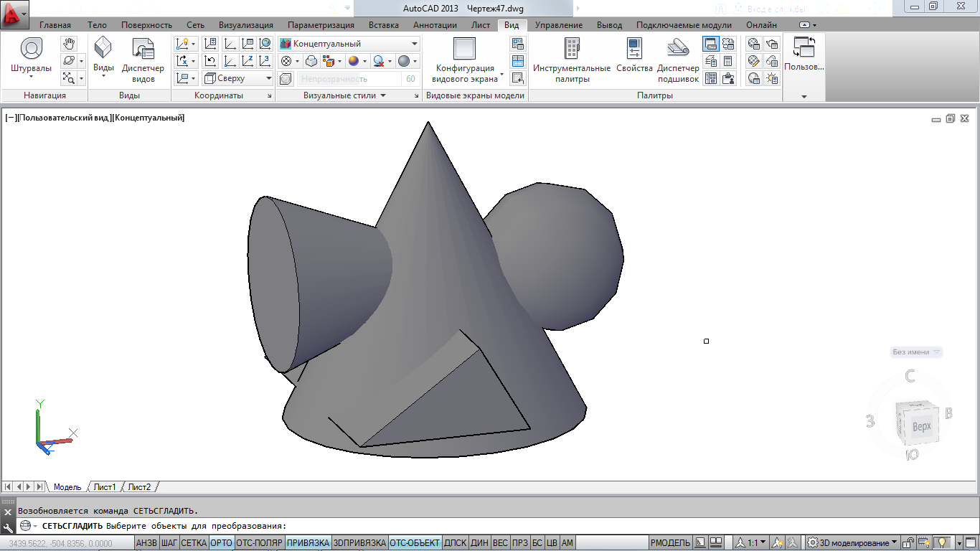The width and height of the screenshot is (980, 551).
Task: Click the AutoCAD application menu logo
Action: [14, 14]
